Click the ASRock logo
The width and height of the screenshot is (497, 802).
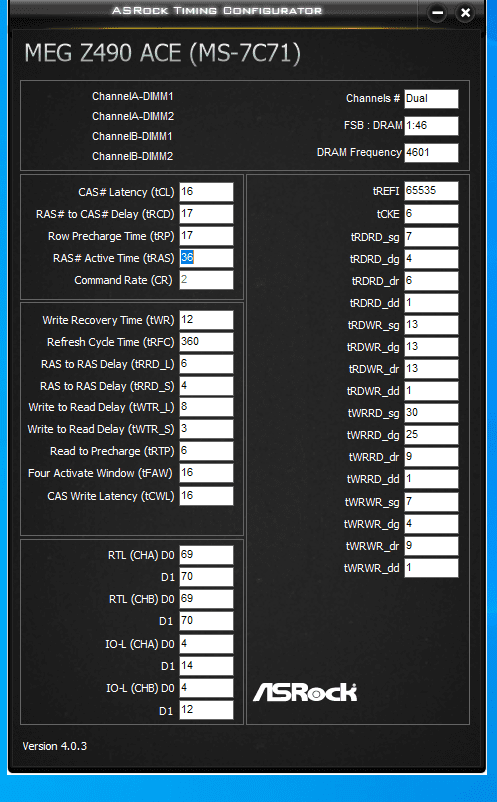click(305, 692)
